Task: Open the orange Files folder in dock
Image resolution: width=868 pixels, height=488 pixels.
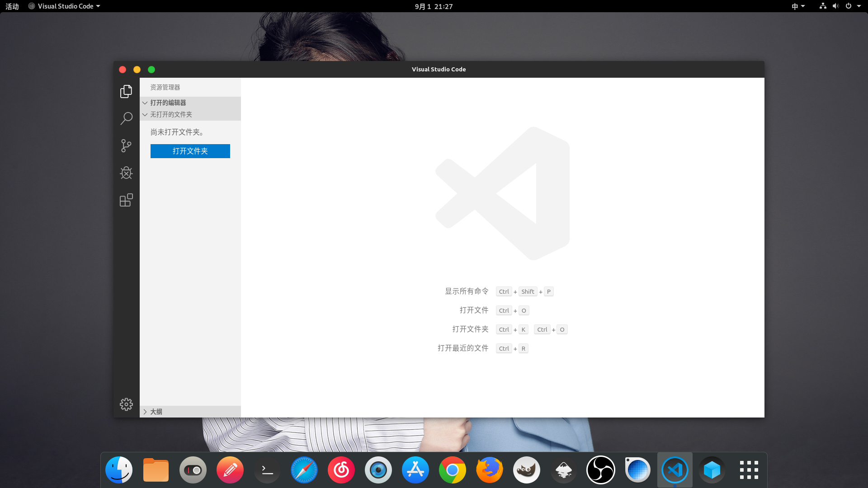Action: click(x=156, y=470)
